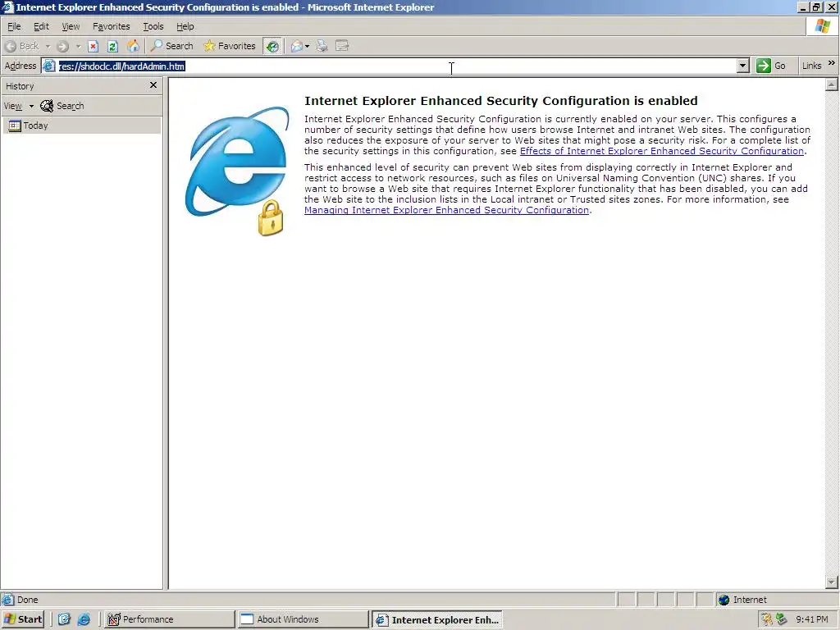The image size is (840, 630).
Task: Open Managing Internet Explorer Enhanced Security link
Action: tap(447, 210)
